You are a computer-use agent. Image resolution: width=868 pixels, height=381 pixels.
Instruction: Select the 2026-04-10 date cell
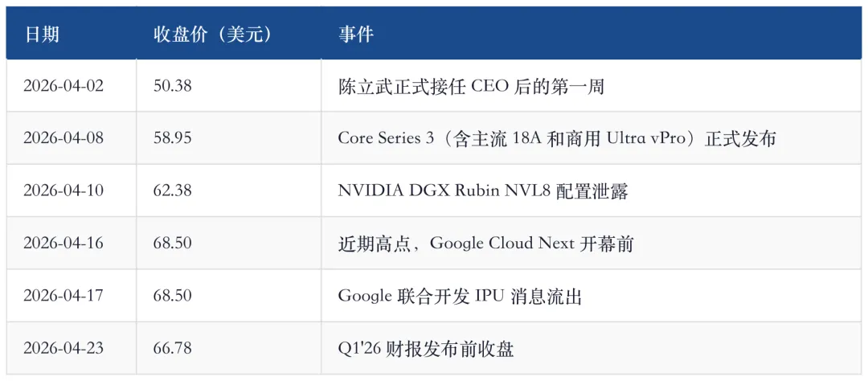pos(72,190)
